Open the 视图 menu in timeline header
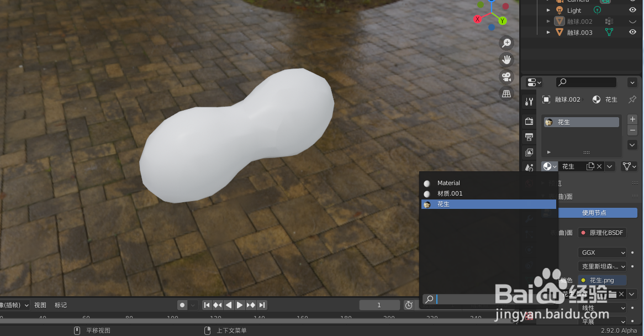The image size is (644, 336). click(x=40, y=305)
